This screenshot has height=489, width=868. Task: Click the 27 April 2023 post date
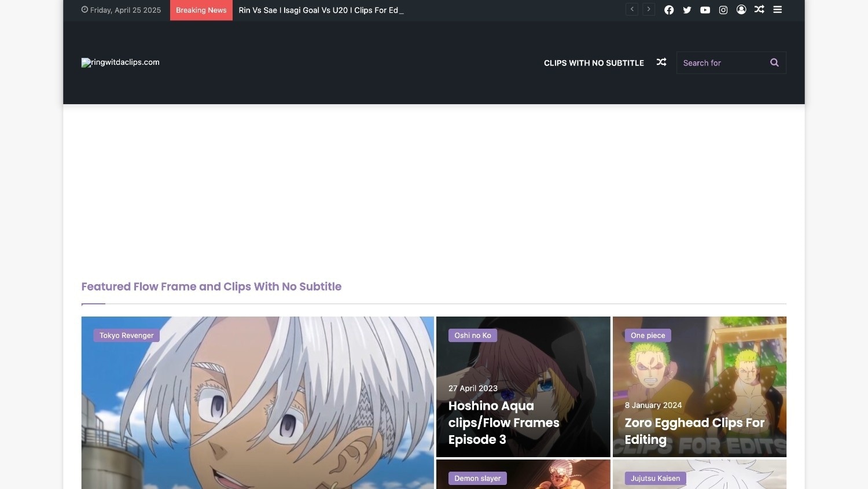473,388
